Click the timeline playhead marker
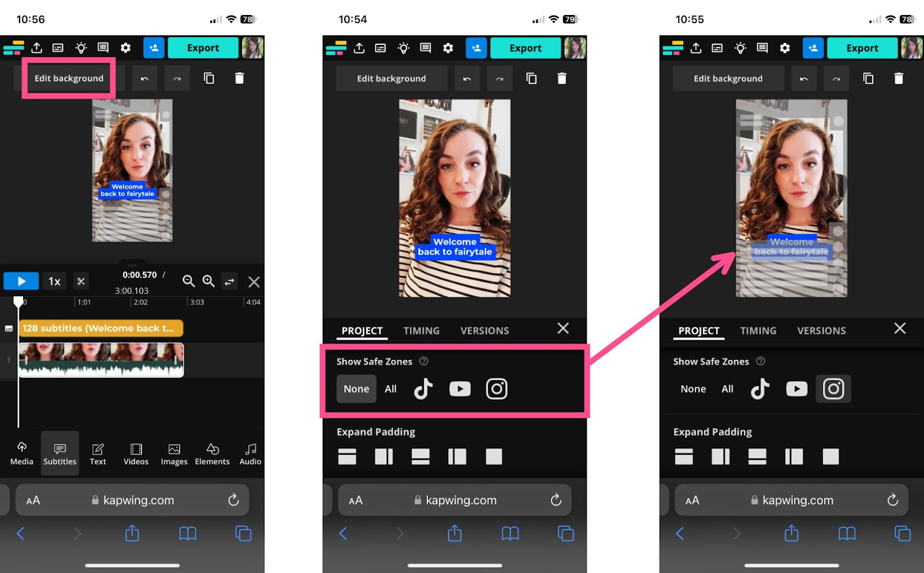 click(x=18, y=301)
